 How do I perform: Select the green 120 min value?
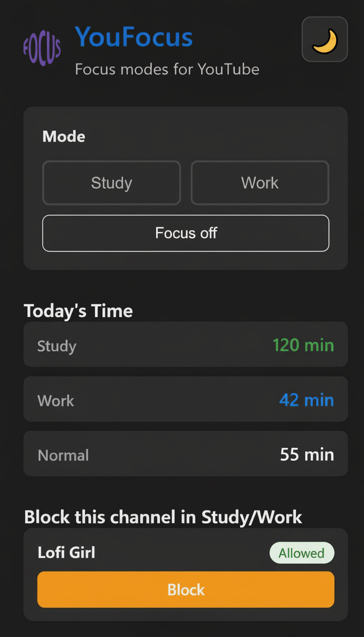pos(303,345)
